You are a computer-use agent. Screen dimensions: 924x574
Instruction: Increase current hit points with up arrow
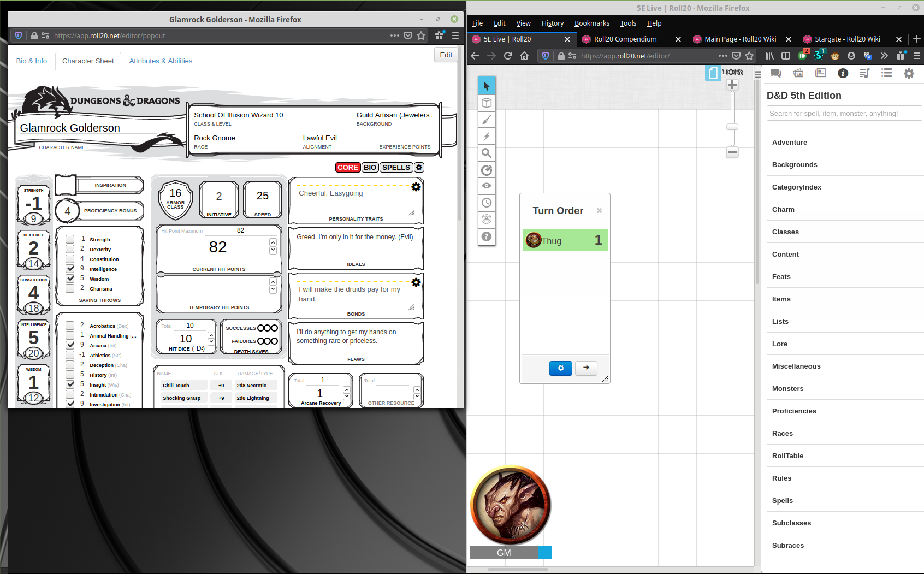273,242
